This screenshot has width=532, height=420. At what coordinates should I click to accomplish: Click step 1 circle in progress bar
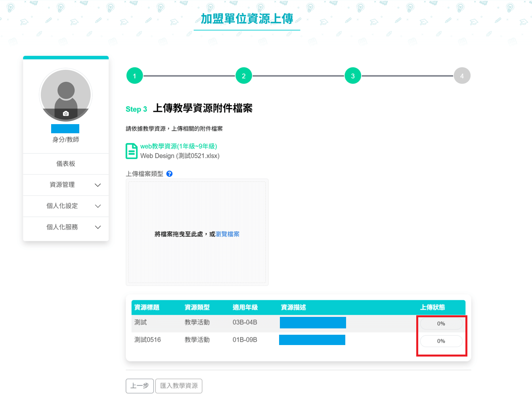point(134,76)
